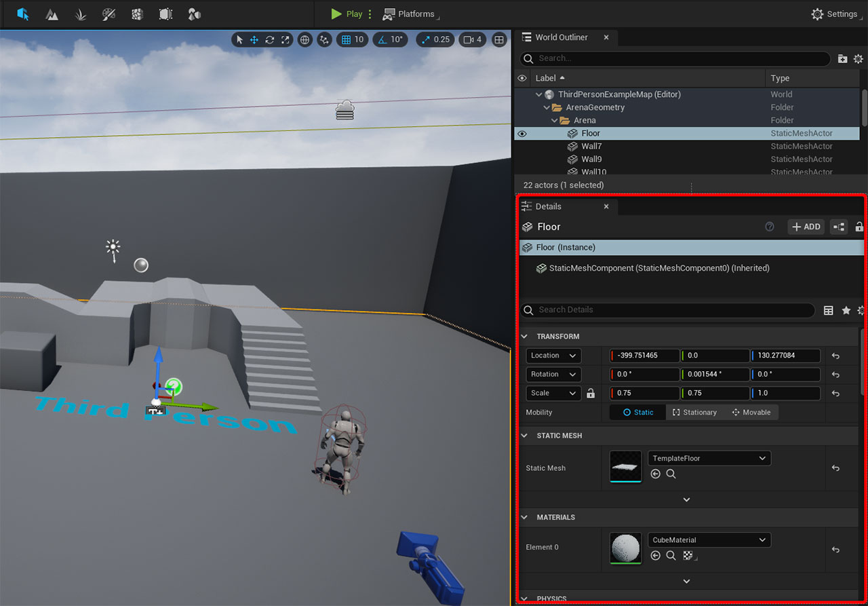Open the TemplateFloor static mesh dropdown
The image size is (868, 606).
(709, 458)
